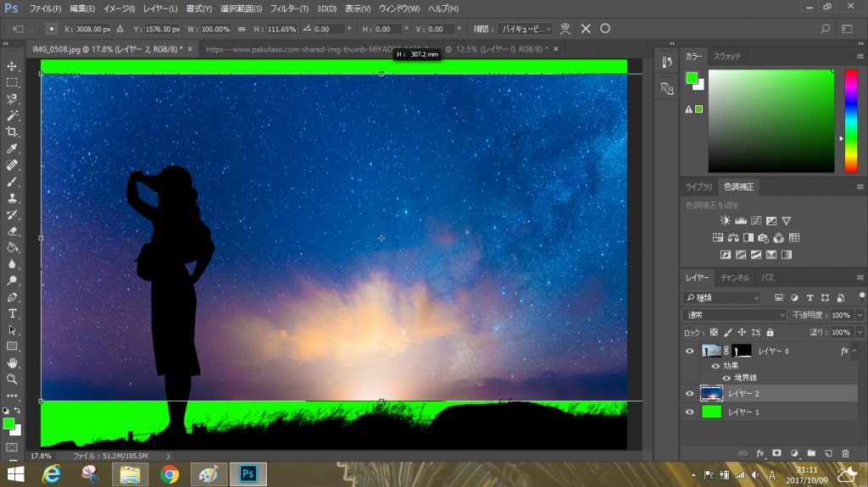
Task: Open the 補間 interpolation dropdown
Action: (x=524, y=29)
